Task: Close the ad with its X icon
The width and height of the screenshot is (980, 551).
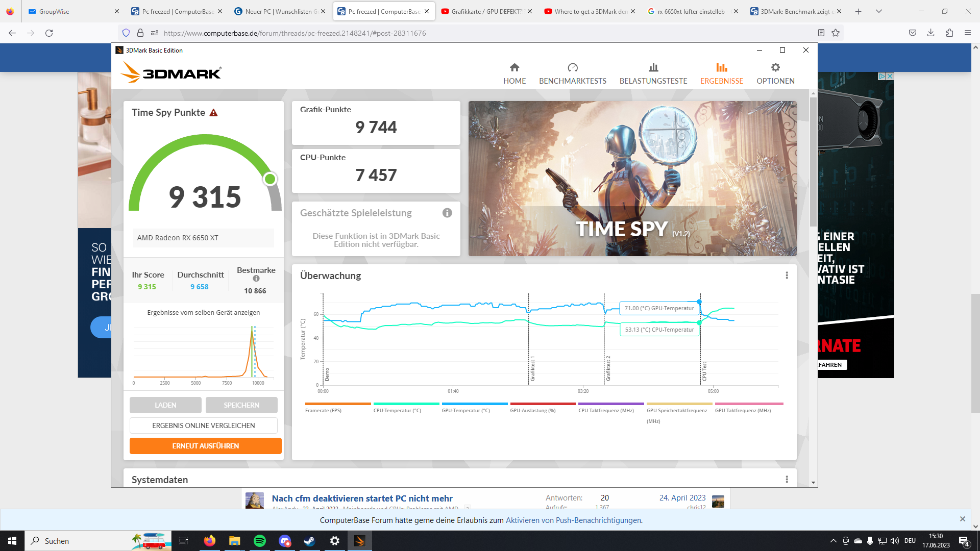Action: click(x=890, y=76)
